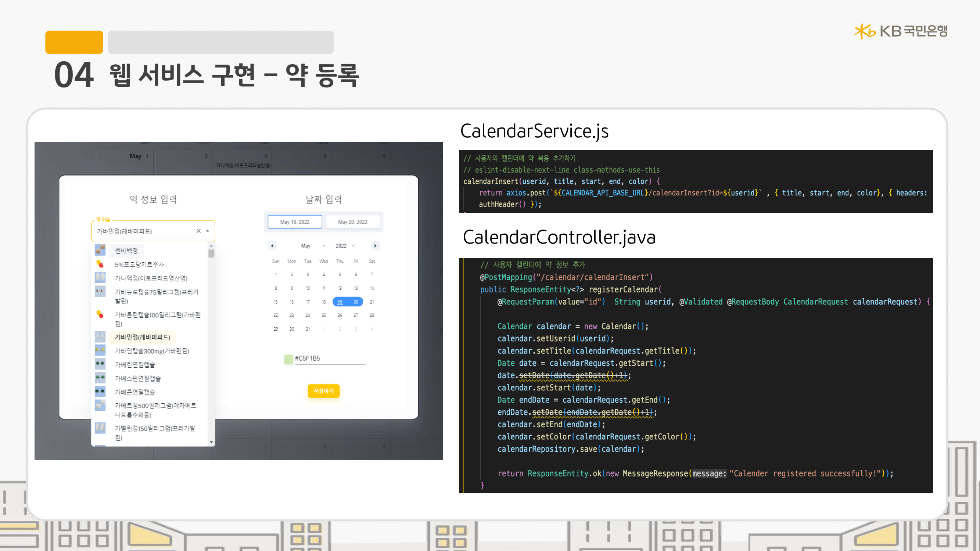Click the KB국민은행 logo
The width and height of the screenshot is (980, 551).
pos(901,31)
